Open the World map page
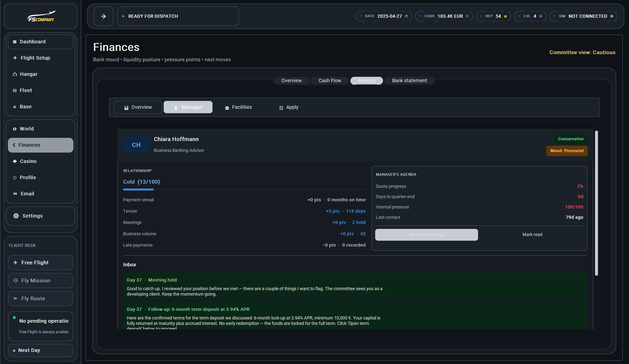Screen dimensions: 629x364 point(26,129)
